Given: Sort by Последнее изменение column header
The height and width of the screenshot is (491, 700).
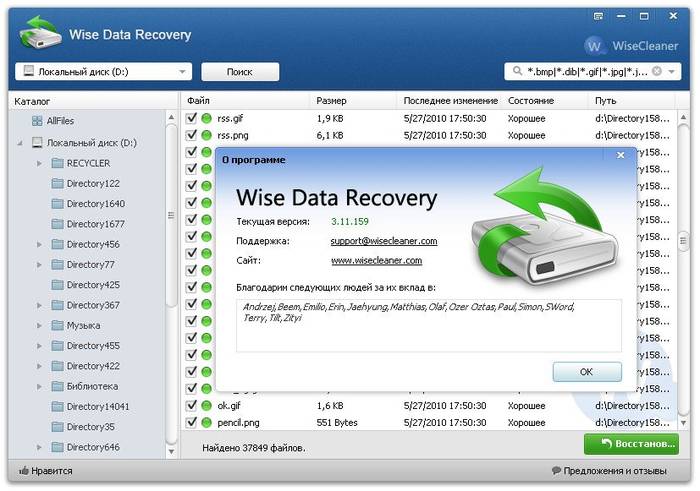Looking at the screenshot, I should coord(450,101).
